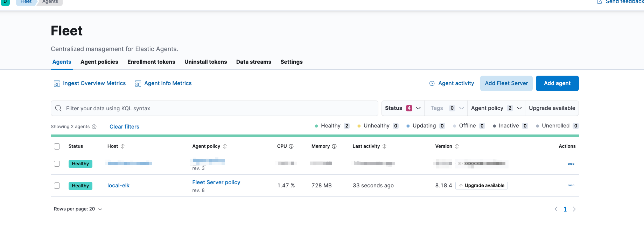
Task: Click Upgrade available badge for version 8.18.4
Action: [482, 186]
